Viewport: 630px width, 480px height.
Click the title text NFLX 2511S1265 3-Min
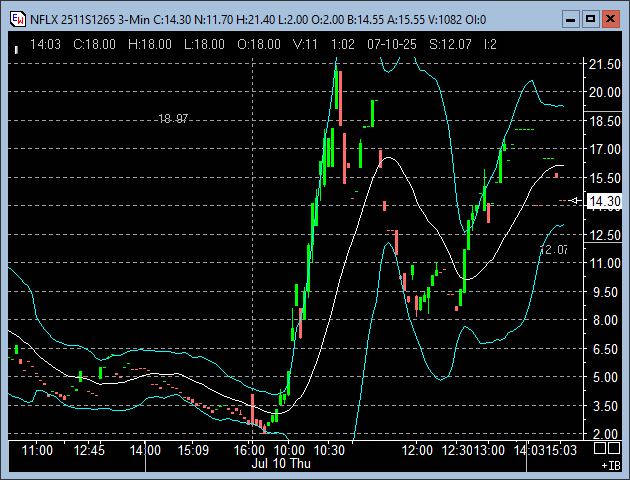pyautogui.click(x=90, y=20)
